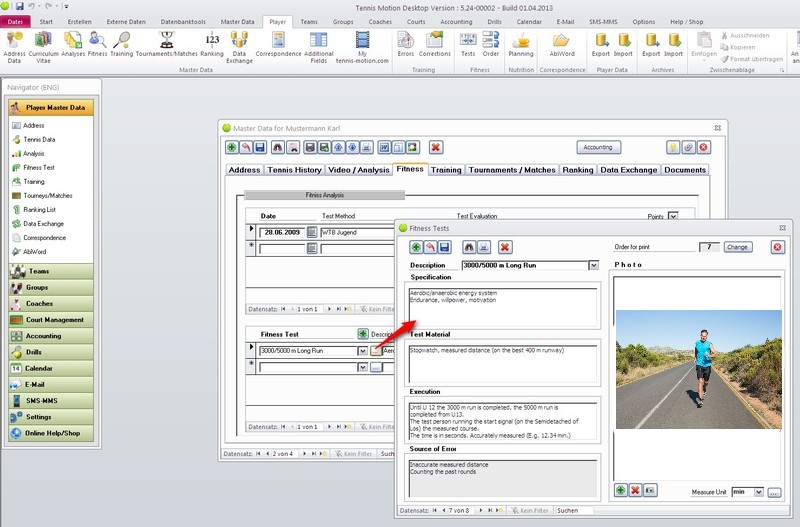The height and width of the screenshot is (527, 800).
Task: Click the print icon in Fitness Tests toolbar
Action: (483, 247)
